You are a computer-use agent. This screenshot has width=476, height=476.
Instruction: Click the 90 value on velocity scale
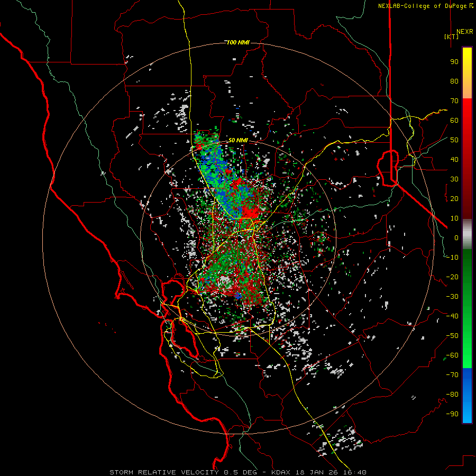click(x=454, y=62)
